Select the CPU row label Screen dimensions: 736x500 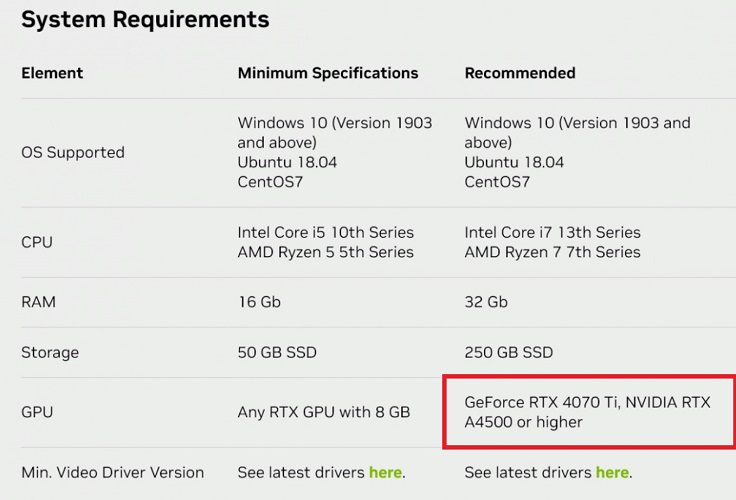click(37, 242)
